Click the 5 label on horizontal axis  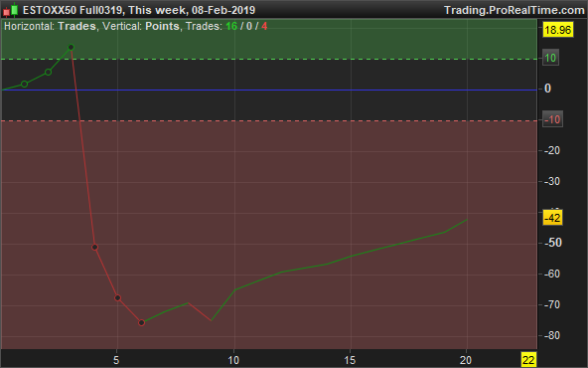116,360
